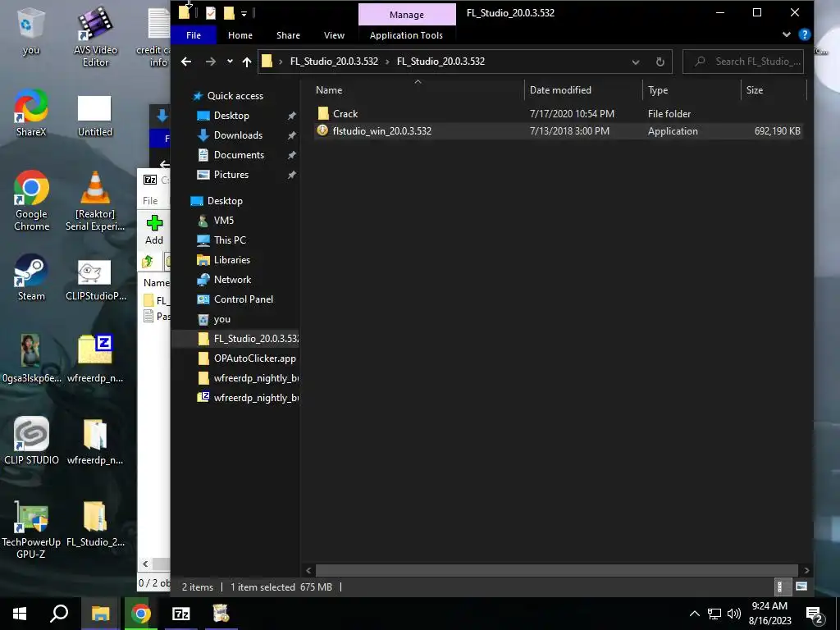Open notifications action center
Image resolution: width=840 pixels, height=630 pixels.
[x=815, y=614]
